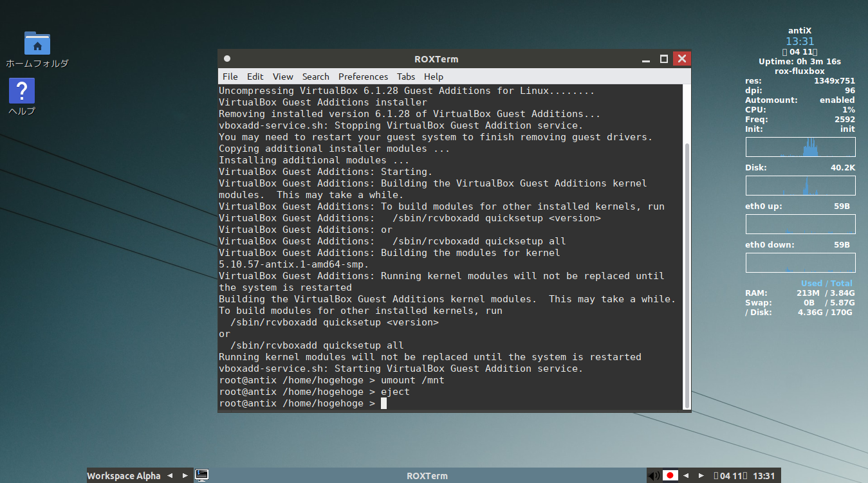Click the volume speaker tray icon
The height and width of the screenshot is (483, 868).
(x=654, y=476)
